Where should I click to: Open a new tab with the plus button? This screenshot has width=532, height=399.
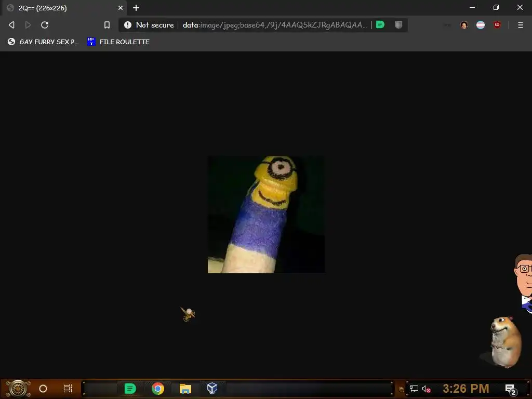point(136,8)
